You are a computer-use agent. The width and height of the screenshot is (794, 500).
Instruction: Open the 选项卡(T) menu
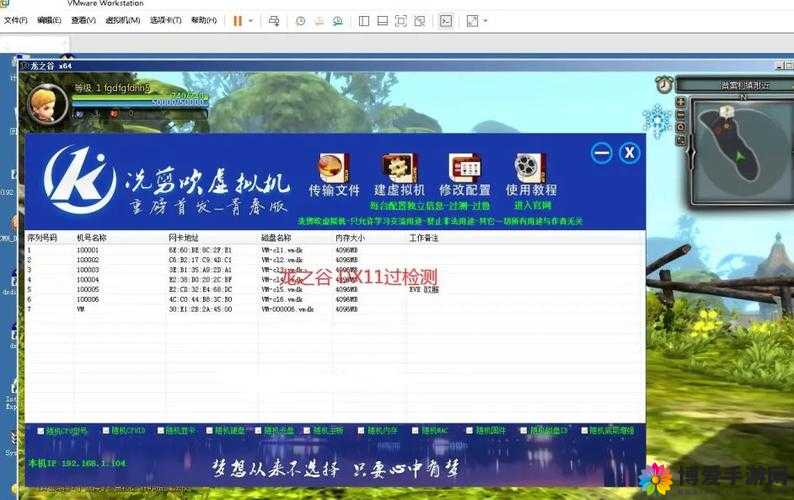pos(166,20)
